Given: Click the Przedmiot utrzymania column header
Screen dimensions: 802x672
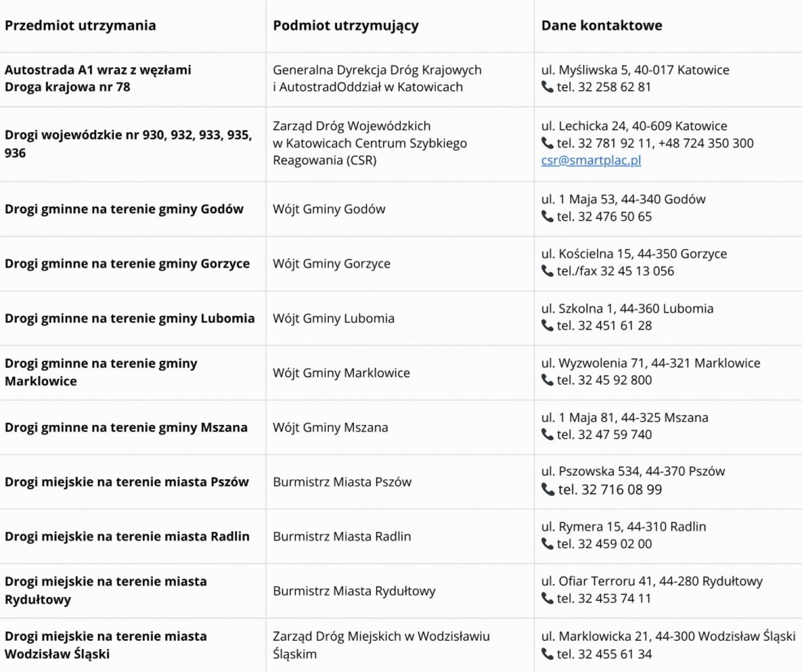Looking at the screenshot, I should point(80,25).
